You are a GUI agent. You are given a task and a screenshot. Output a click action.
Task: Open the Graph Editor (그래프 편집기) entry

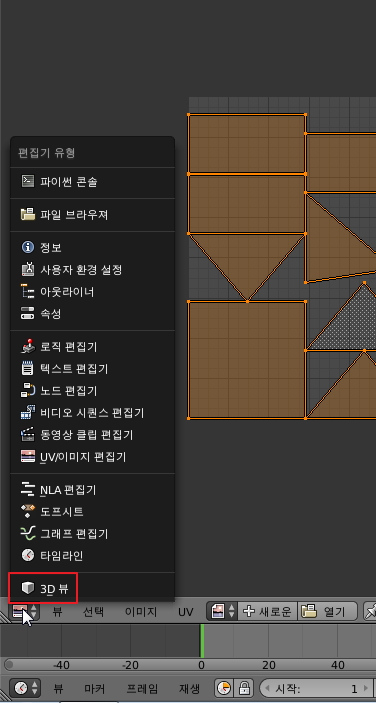92,534
